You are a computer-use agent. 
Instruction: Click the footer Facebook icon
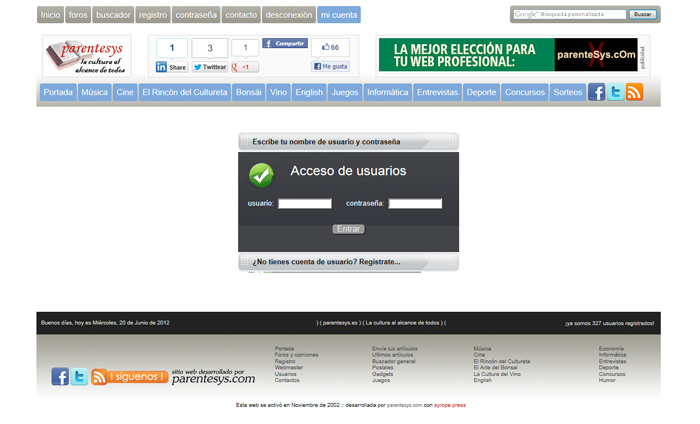[x=60, y=377]
